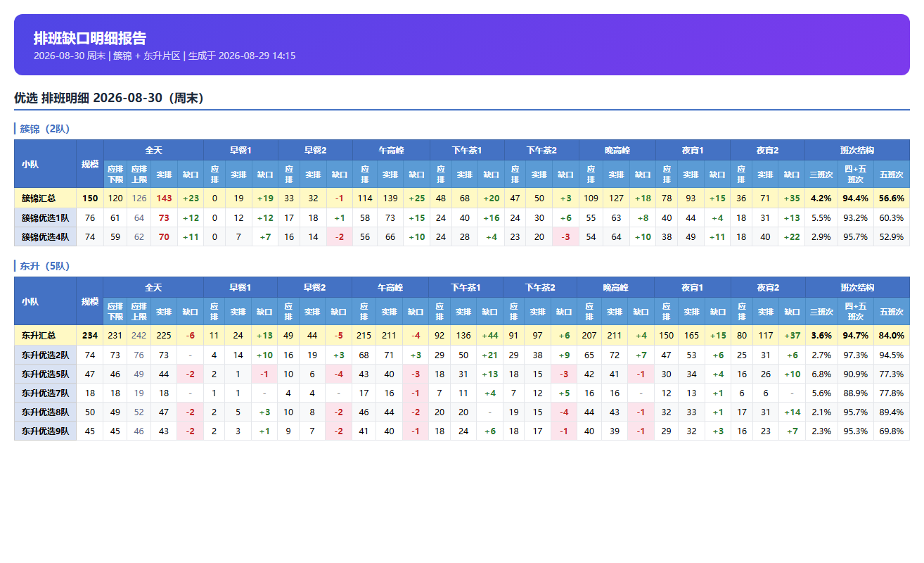Click the 69.8% value in 东升优选9队 row
Viewport: 924px width, 563px height.
[x=892, y=431]
